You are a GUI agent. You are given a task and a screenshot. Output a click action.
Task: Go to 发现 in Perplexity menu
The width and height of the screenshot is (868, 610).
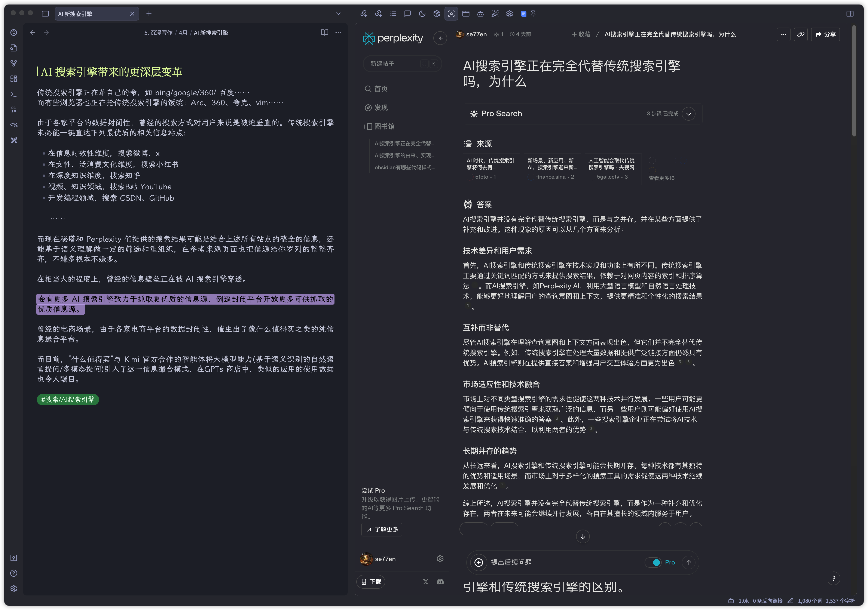pyautogui.click(x=381, y=108)
